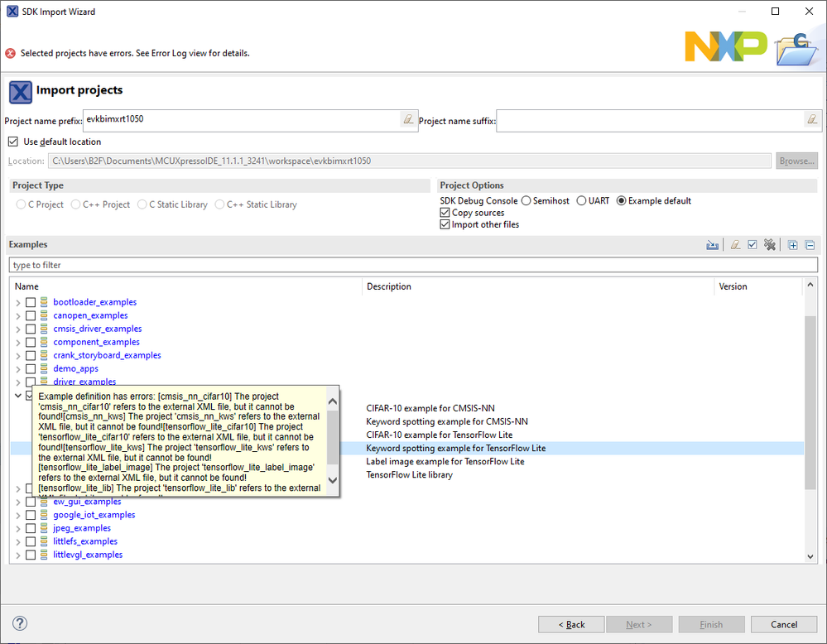Click the cmsis_driver_examples group icon
This screenshot has height=644, width=827.
click(x=44, y=329)
